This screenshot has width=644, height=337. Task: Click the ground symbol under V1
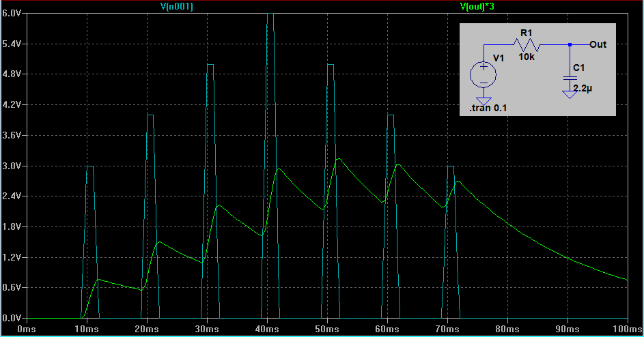click(x=484, y=101)
